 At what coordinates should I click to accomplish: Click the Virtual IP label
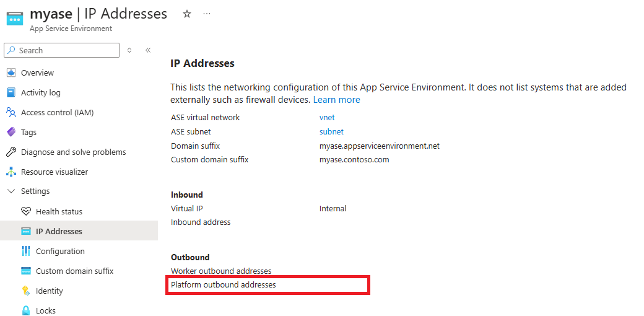187,209
